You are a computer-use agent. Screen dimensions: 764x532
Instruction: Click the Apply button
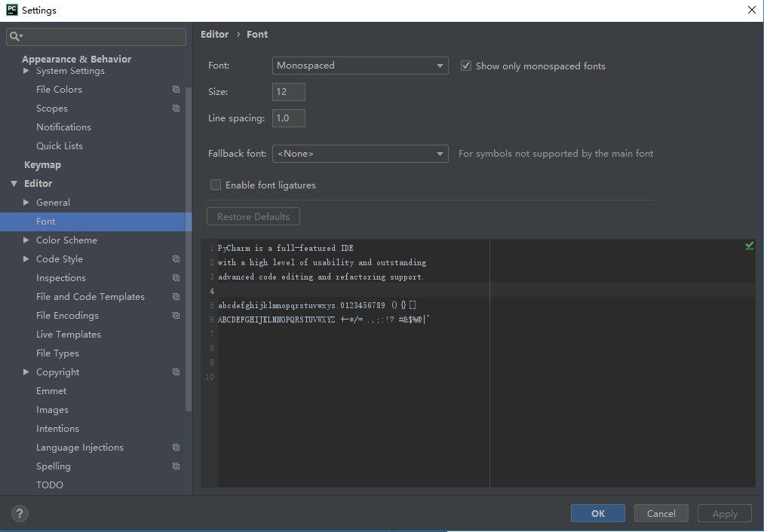click(x=725, y=513)
